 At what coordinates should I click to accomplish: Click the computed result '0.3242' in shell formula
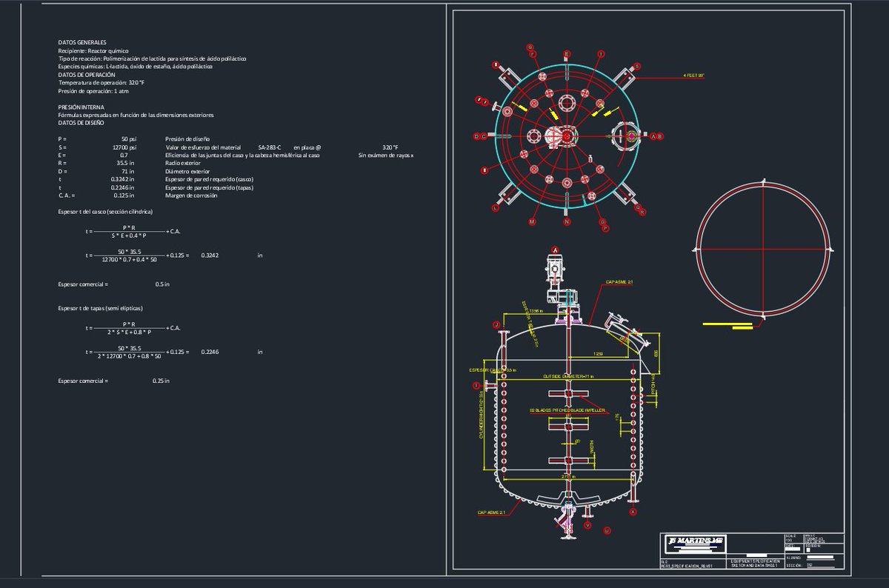point(210,255)
